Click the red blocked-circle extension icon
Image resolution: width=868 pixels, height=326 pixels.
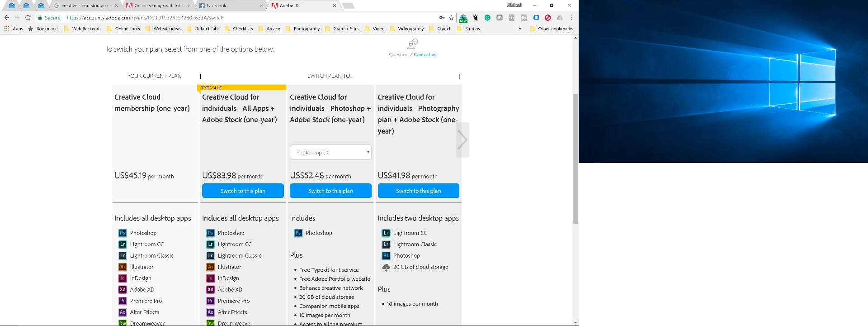tap(547, 18)
